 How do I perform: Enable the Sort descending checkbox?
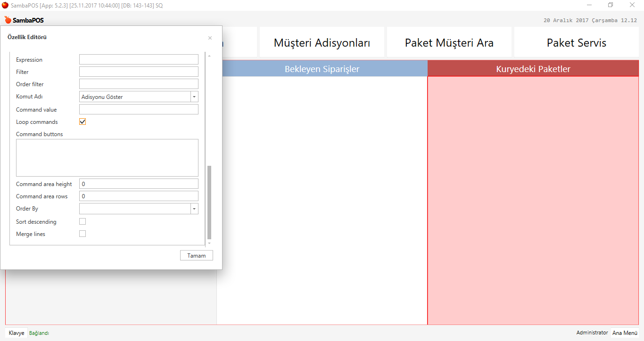coord(83,221)
